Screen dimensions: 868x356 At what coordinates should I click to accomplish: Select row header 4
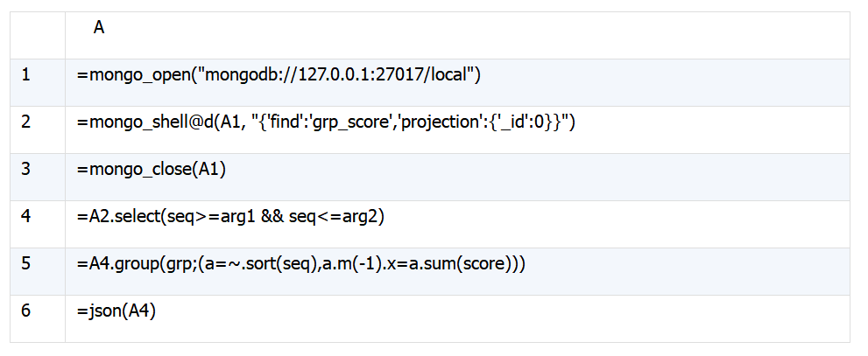click(x=38, y=224)
